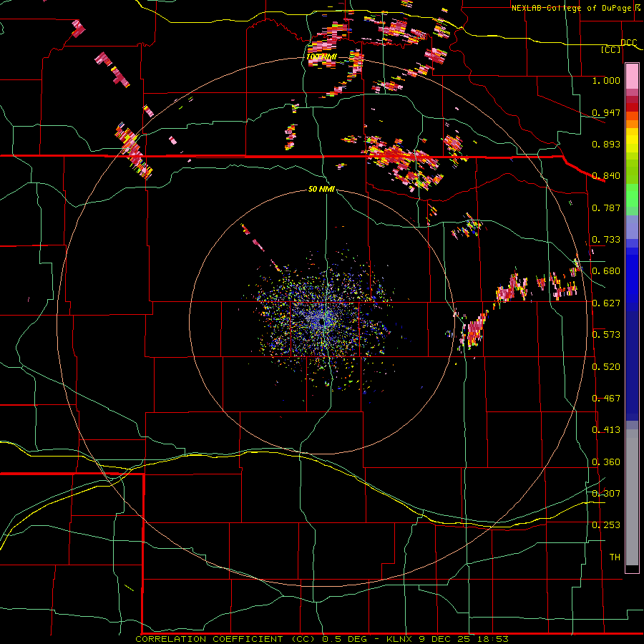
Task: Click the pink segment of the color bar
Action: (x=632, y=77)
